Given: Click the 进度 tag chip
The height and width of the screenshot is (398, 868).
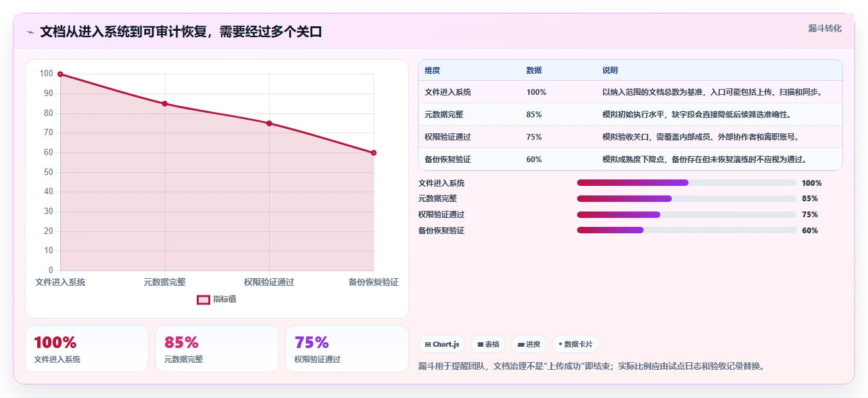Looking at the screenshot, I should [x=529, y=344].
